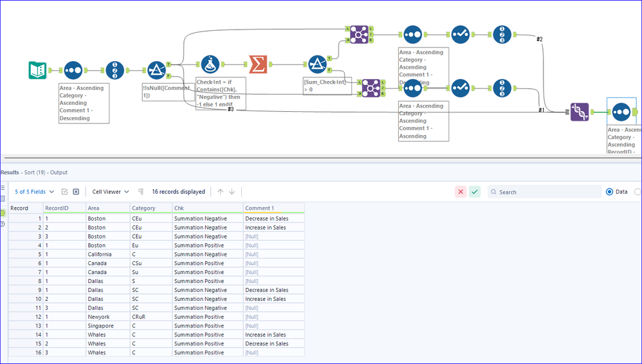Click the "CSu" cell in the Category column
The image size is (642, 364).
click(x=151, y=263)
